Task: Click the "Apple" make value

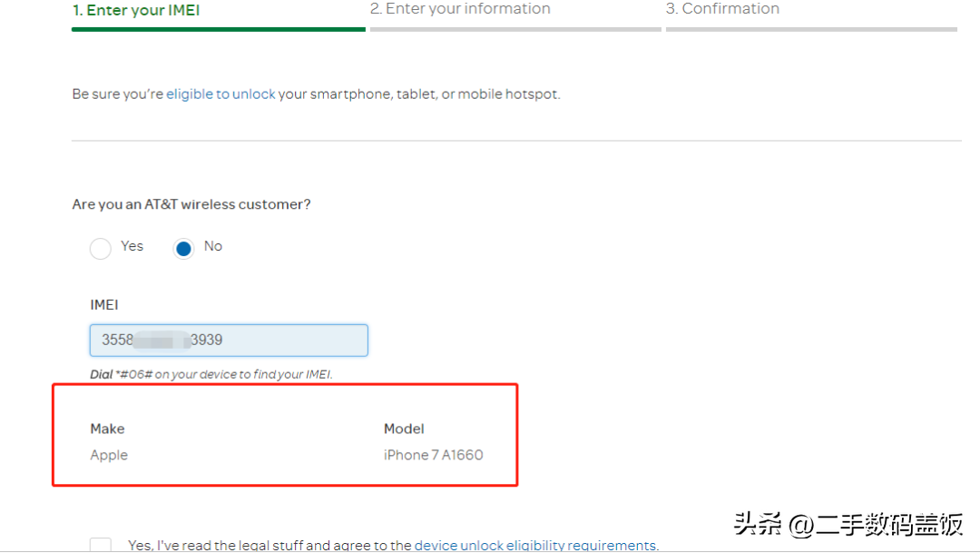Action: pyautogui.click(x=109, y=455)
